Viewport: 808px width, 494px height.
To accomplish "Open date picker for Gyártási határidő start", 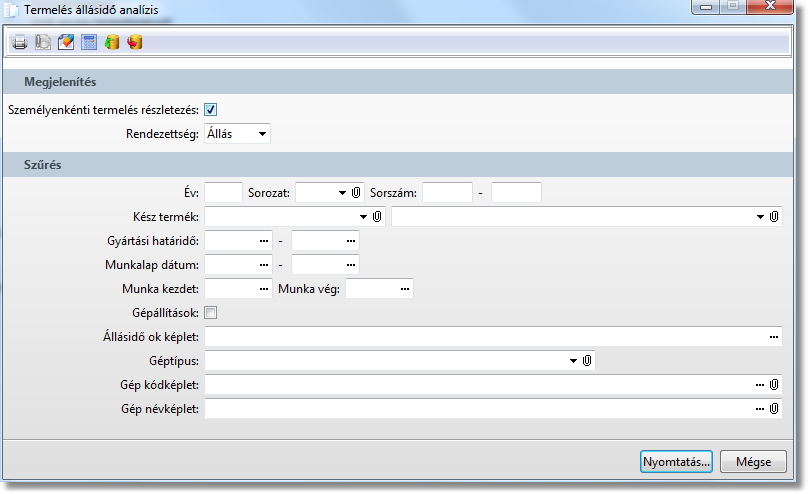I will [x=264, y=241].
